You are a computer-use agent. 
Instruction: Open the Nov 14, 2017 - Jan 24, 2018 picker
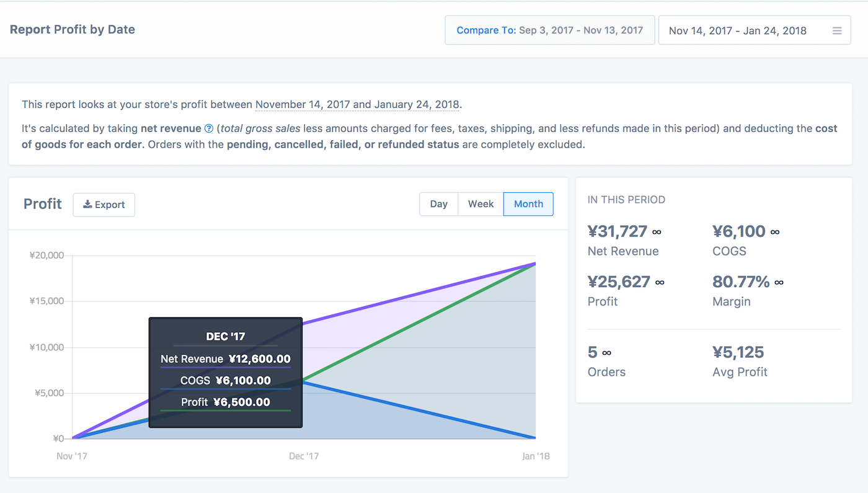(x=738, y=30)
